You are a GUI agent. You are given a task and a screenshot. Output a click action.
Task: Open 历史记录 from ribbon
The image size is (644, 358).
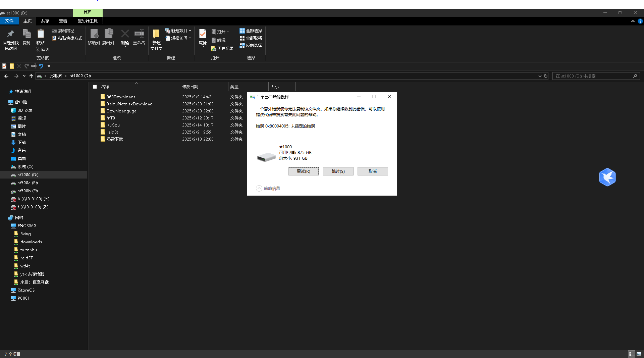click(222, 49)
